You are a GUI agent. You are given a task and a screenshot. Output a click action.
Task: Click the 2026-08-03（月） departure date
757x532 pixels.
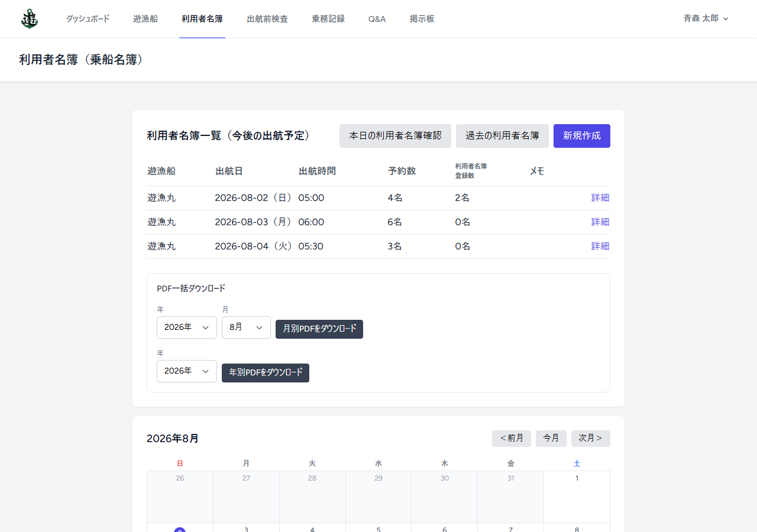[254, 222]
